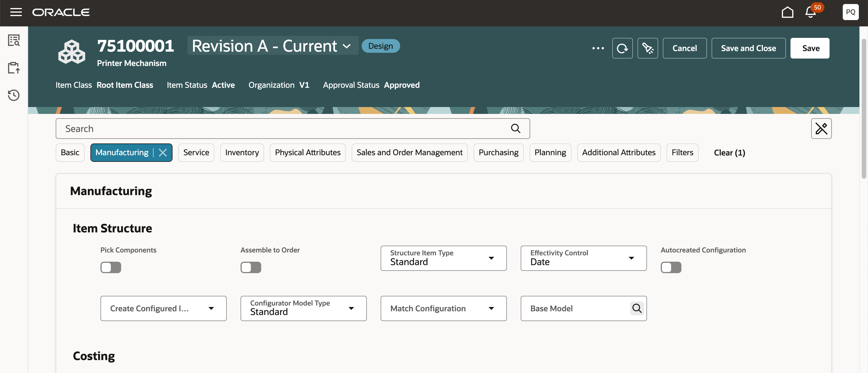Select the Inventory filter tab

pos(242,153)
